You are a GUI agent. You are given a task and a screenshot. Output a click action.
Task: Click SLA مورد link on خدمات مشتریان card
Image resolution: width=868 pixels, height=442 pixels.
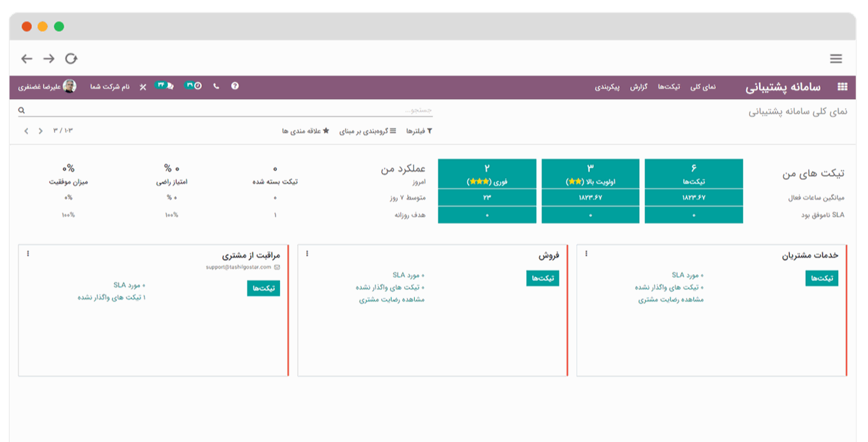[688, 275]
